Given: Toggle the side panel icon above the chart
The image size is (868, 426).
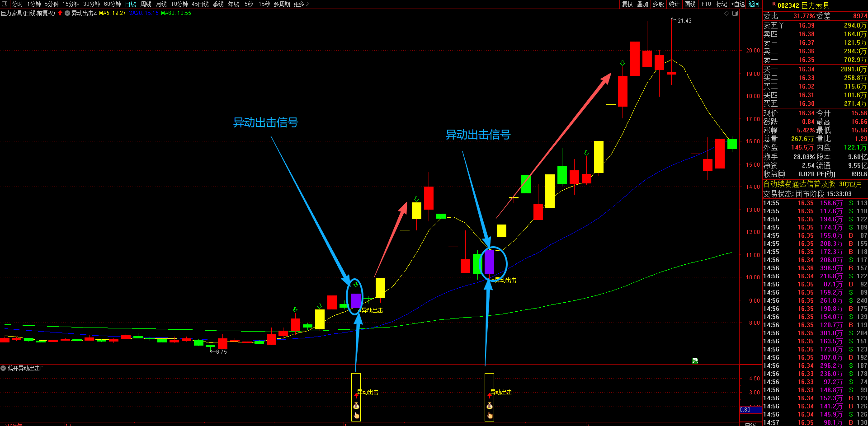Looking at the screenshot, I should click(x=735, y=13).
